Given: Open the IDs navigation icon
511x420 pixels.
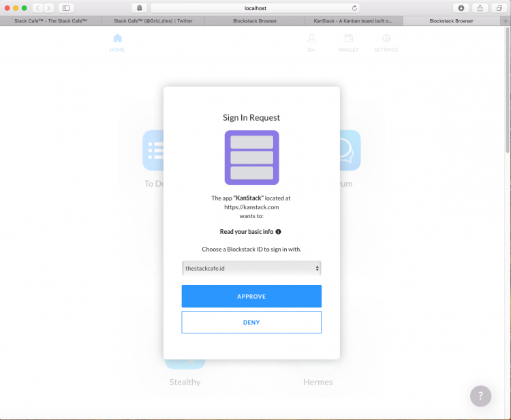Looking at the screenshot, I should pos(311,43).
